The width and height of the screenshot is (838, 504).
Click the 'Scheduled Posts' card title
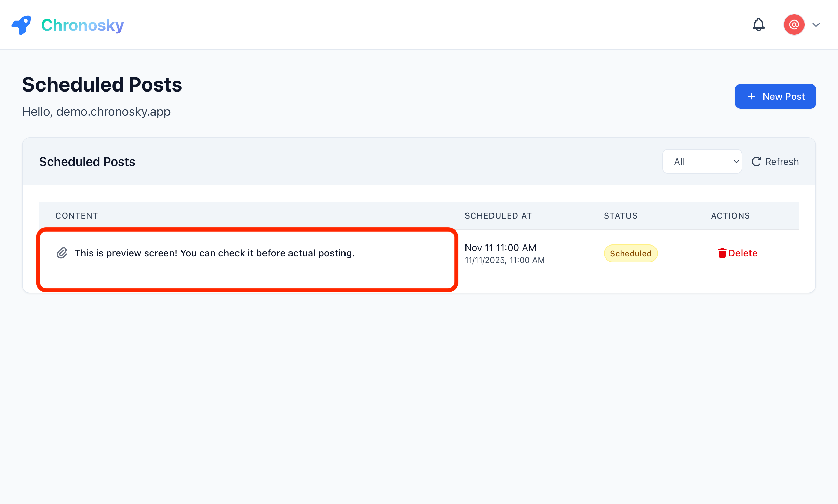coord(87,162)
